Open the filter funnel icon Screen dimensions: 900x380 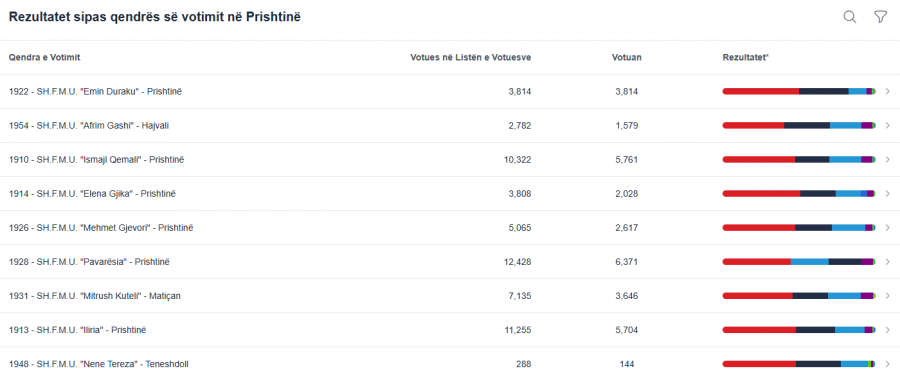click(x=880, y=17)
